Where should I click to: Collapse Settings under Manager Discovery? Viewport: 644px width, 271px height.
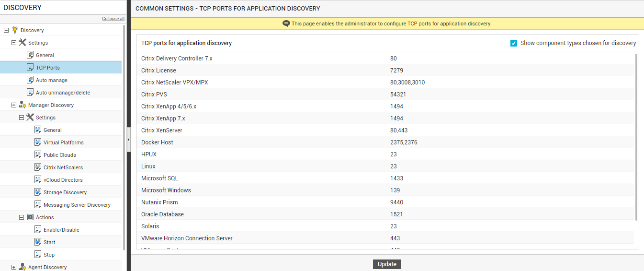point(22,117)
